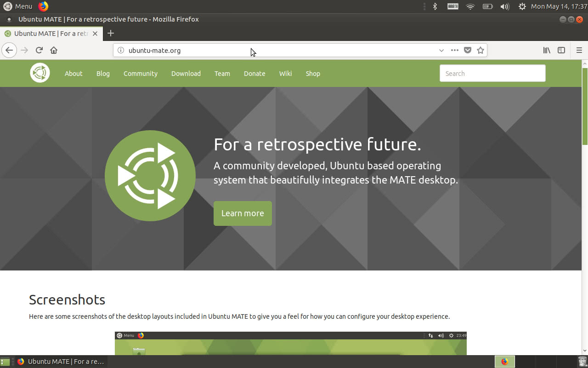
Task: Close the Ubuntu MATE tab
Action: pyautogui.click(x=95, y=34)
